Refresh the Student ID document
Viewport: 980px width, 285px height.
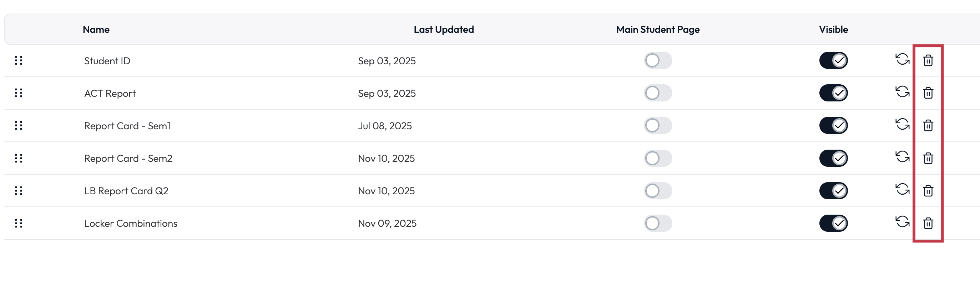click(x=902, y=59)
